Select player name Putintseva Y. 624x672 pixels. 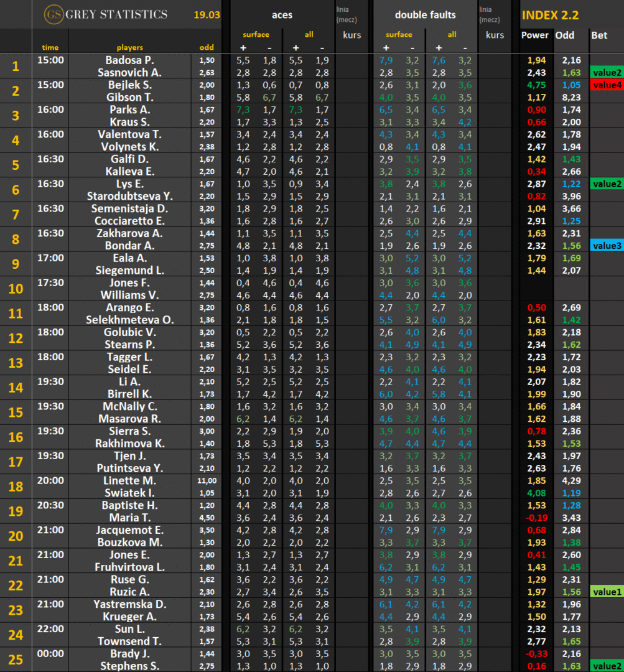click(129, 468)
